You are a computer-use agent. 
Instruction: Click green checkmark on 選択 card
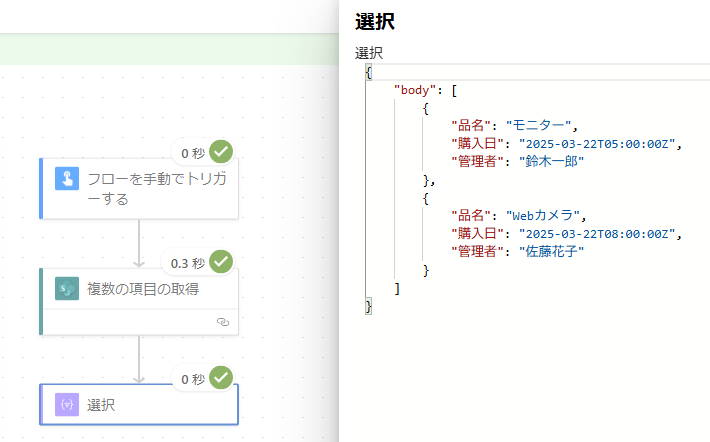pos(221,378)
